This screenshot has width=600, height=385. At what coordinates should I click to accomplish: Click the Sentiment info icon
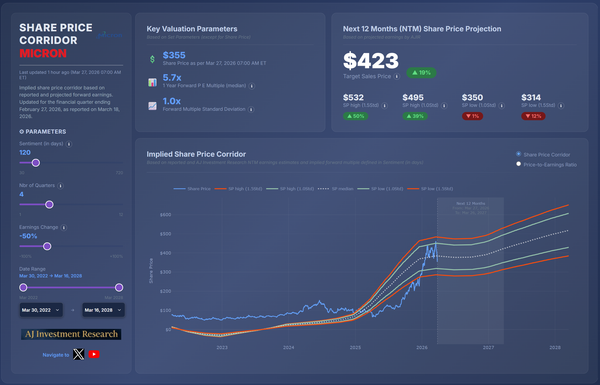click(69, 144)
